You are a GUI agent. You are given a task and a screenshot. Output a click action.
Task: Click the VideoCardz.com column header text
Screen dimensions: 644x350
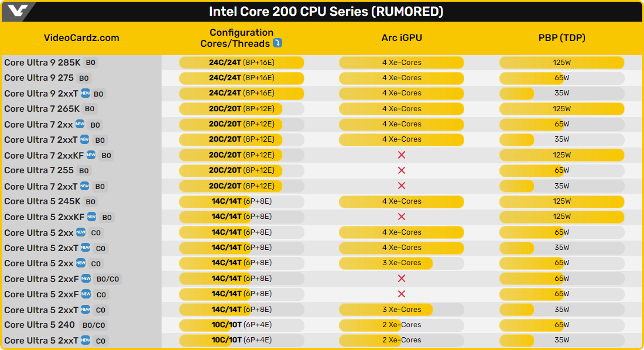coord(81,38)
